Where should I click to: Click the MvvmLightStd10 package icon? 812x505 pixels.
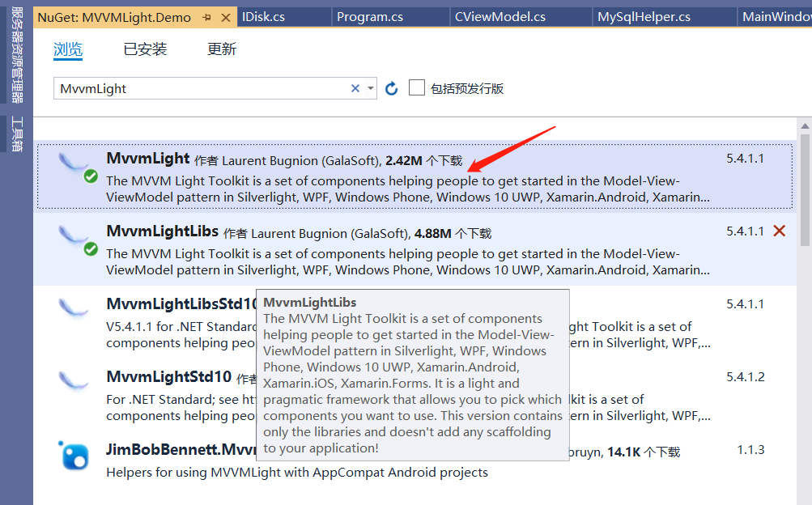pos(74,380)
